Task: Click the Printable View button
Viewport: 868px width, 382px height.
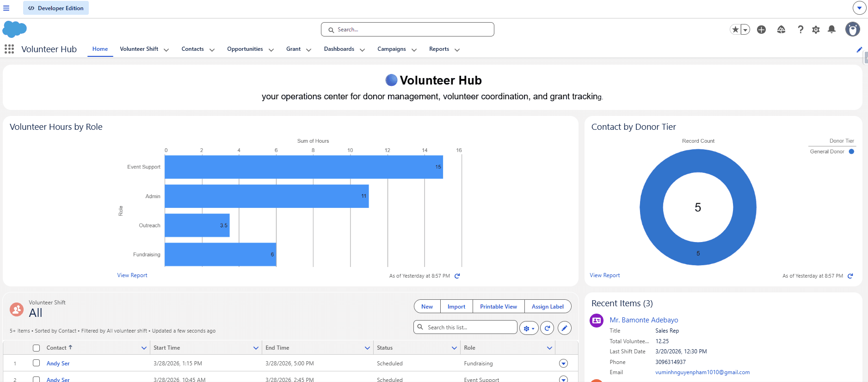Action: tap(499, 307)
